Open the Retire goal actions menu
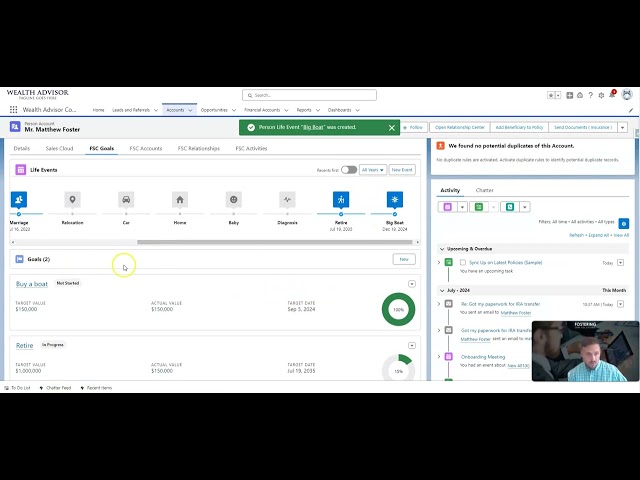 tap(412, 345)
